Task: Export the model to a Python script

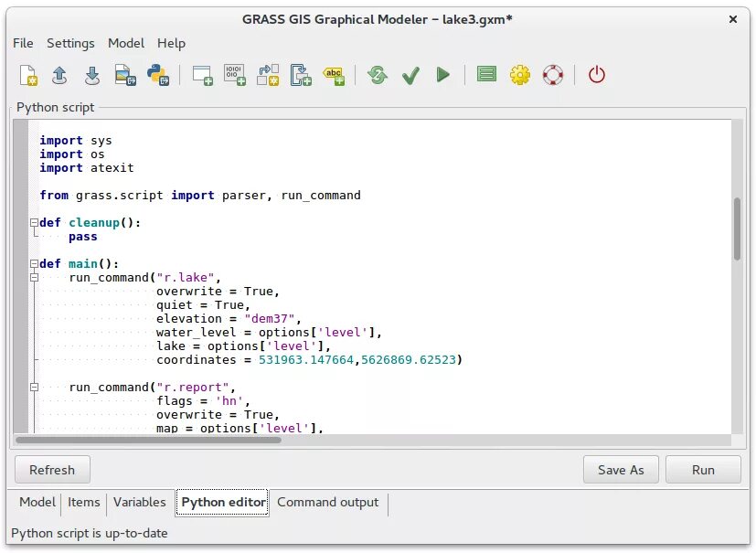Action: pyautogui.click(x=158, y=75)
